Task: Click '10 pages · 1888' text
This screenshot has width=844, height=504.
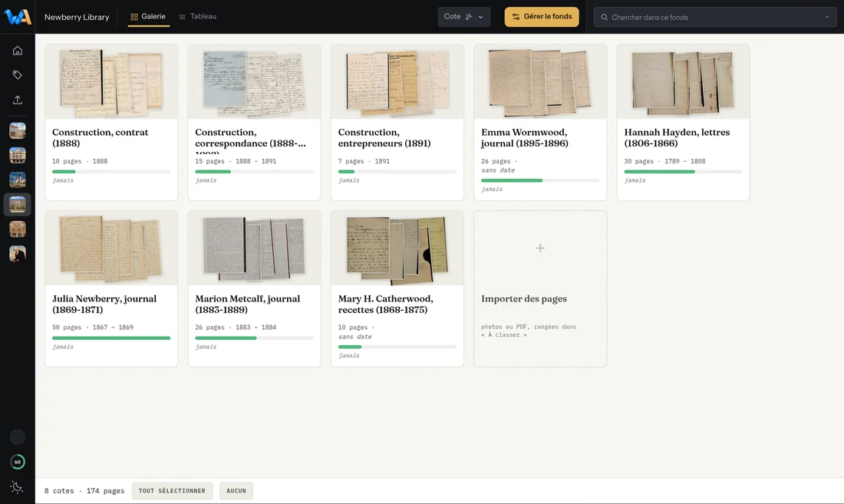Action: 80,161
